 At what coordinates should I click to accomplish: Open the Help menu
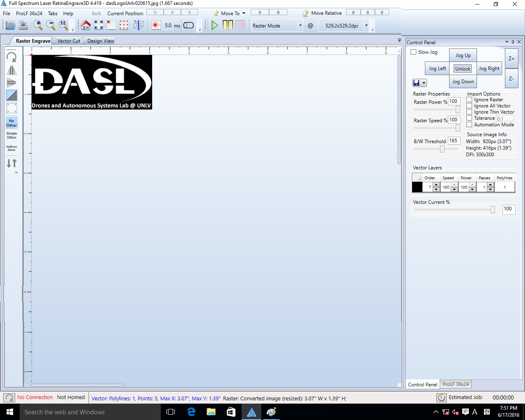coord(68,13)
